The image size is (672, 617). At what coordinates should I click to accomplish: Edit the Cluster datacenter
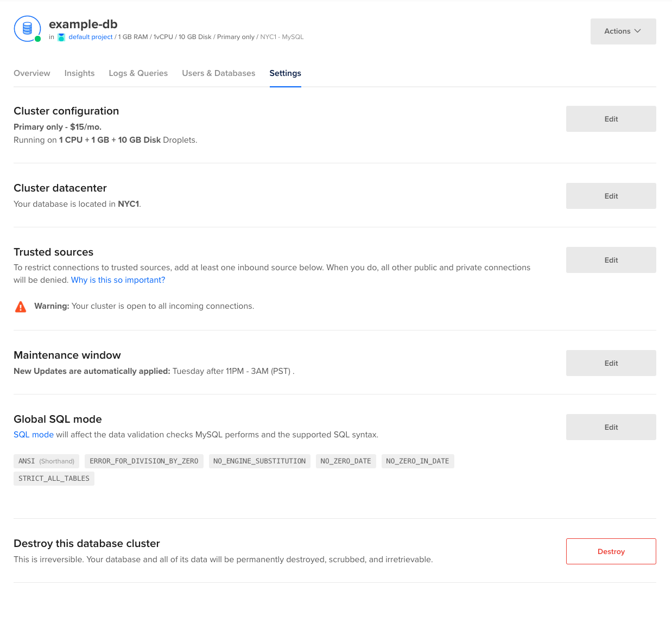(x=611, y=196)
